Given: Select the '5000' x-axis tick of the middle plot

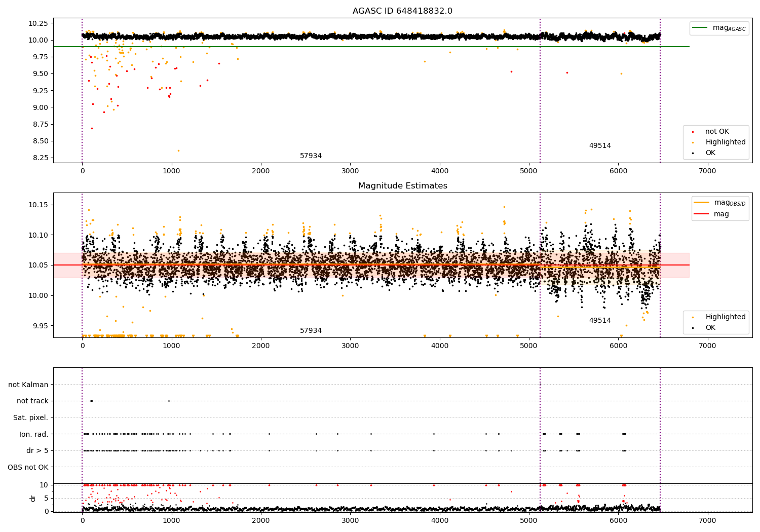Looking at the screenshot, I should 529,346.
